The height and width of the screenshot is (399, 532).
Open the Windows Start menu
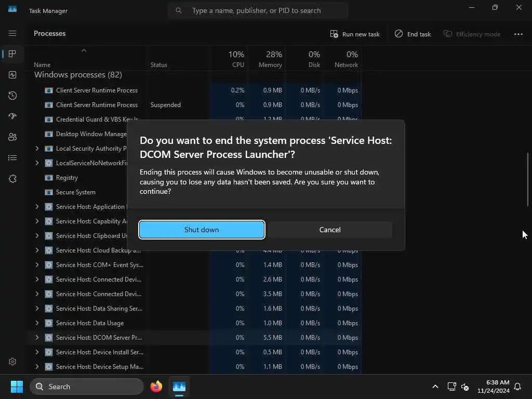click(x=17, y=387)
